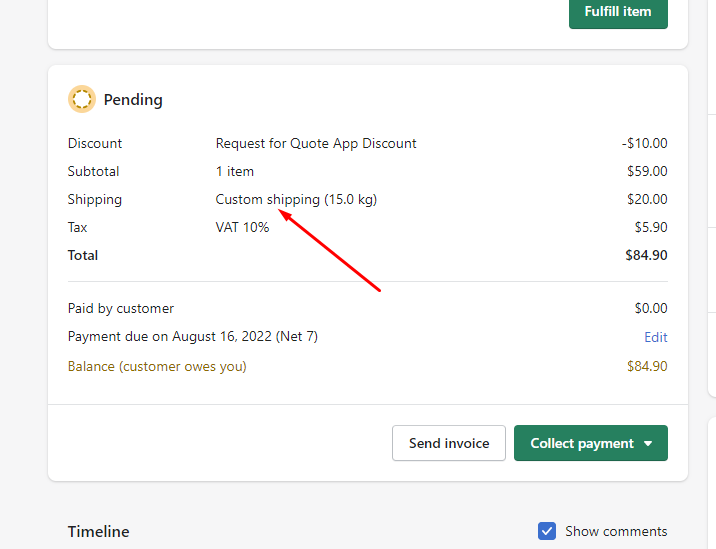
Task: Click the VAT 10% tax description
Action: (x=242, y=227)
